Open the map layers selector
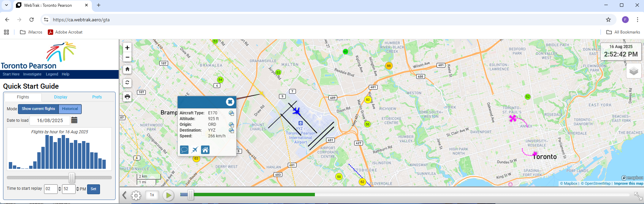The height and width of the screenshot is (204, 644). tap(633, 71)
